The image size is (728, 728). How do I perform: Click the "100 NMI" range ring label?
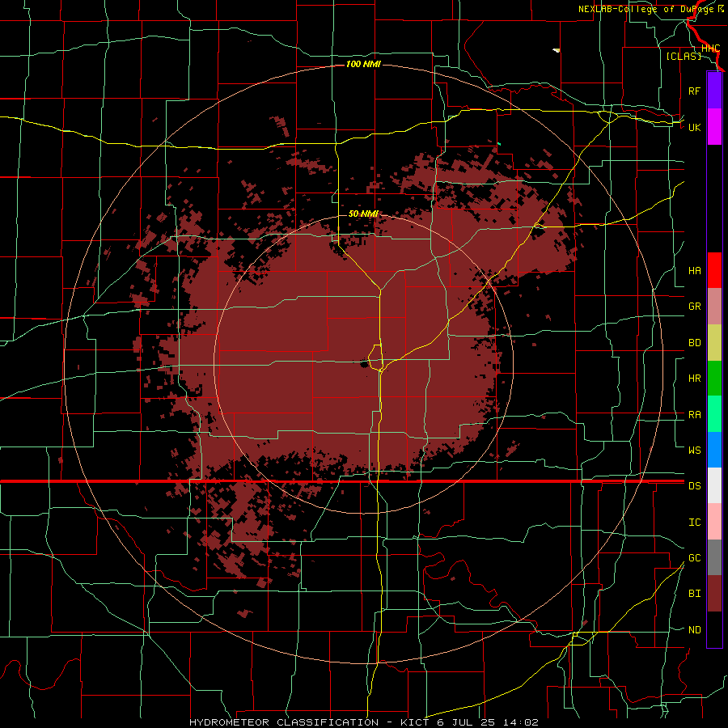pos(363,64)
